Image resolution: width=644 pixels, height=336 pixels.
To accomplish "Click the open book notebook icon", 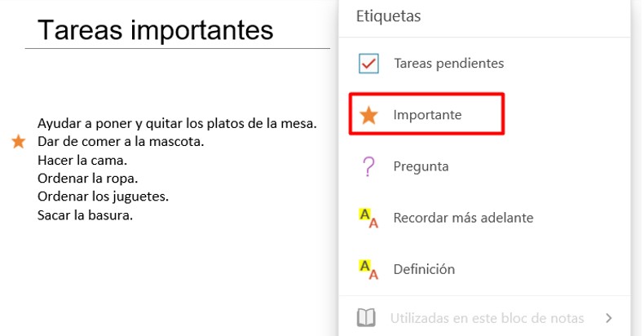I will coord(366,318).
